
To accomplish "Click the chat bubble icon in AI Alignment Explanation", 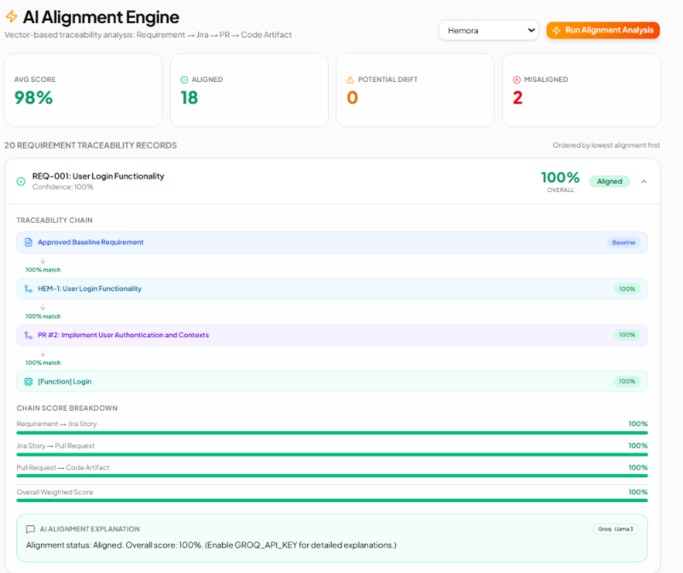I will pos(30,529).
